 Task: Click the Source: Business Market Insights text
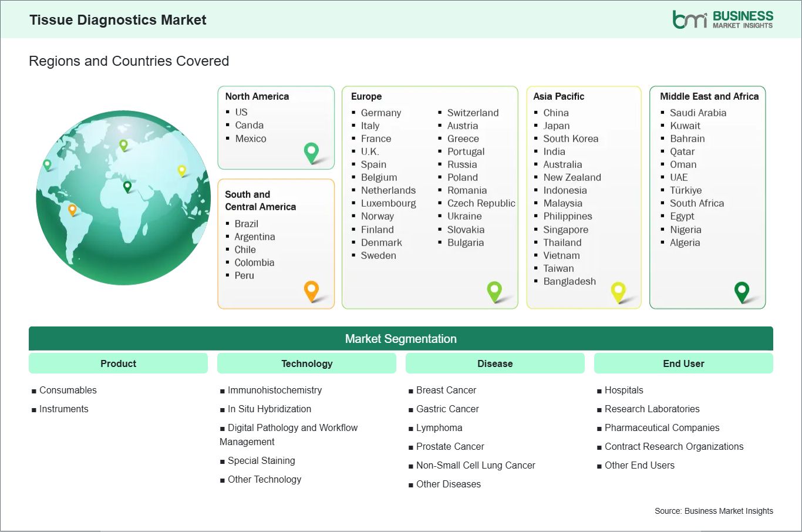(713, 511)
